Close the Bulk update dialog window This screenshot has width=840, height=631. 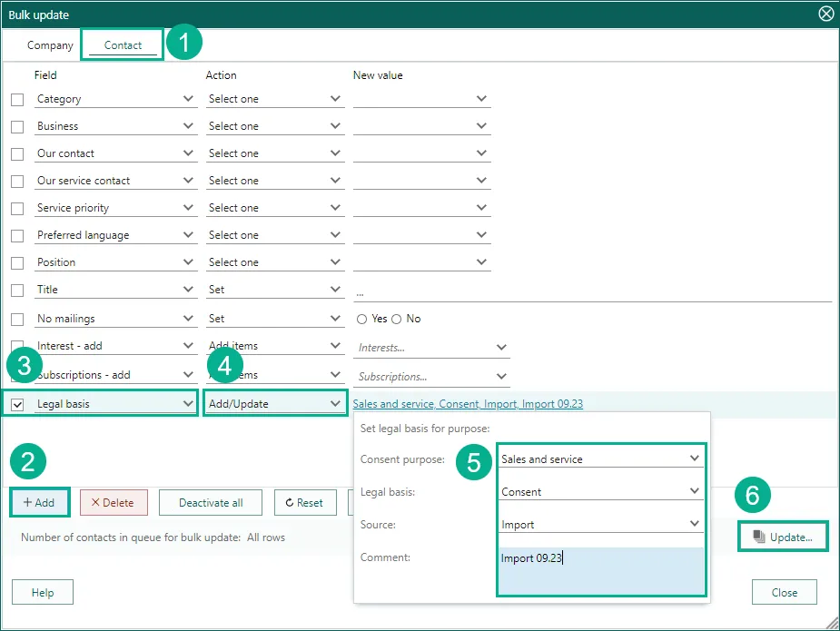pos(825,14)
